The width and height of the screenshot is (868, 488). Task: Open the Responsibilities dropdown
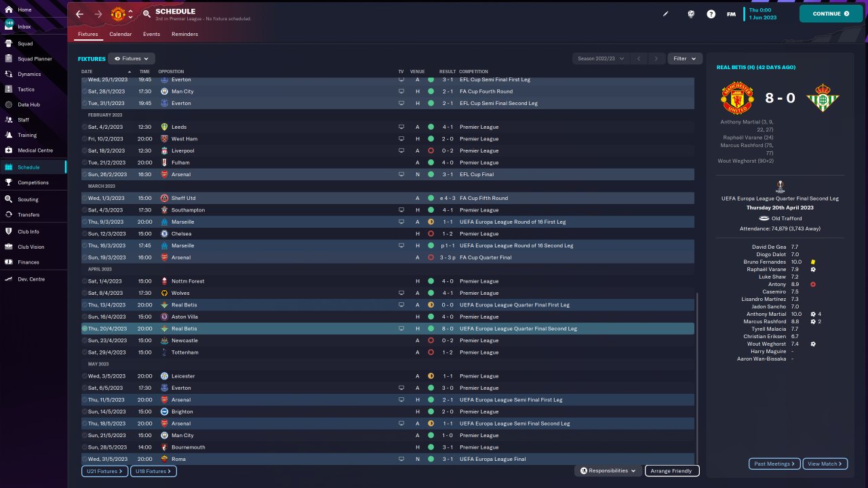click(x=608, y=470)
